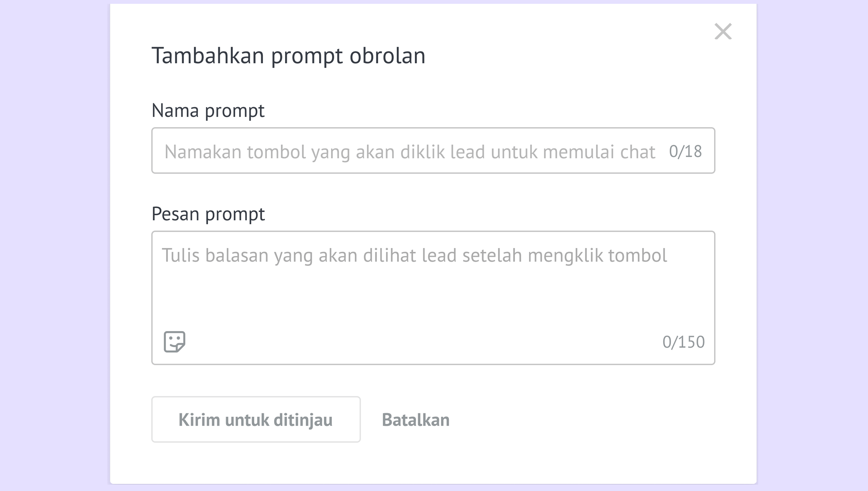Insert emoji via the smiley sticker icon
868x491 pixels.
(174, 341)
